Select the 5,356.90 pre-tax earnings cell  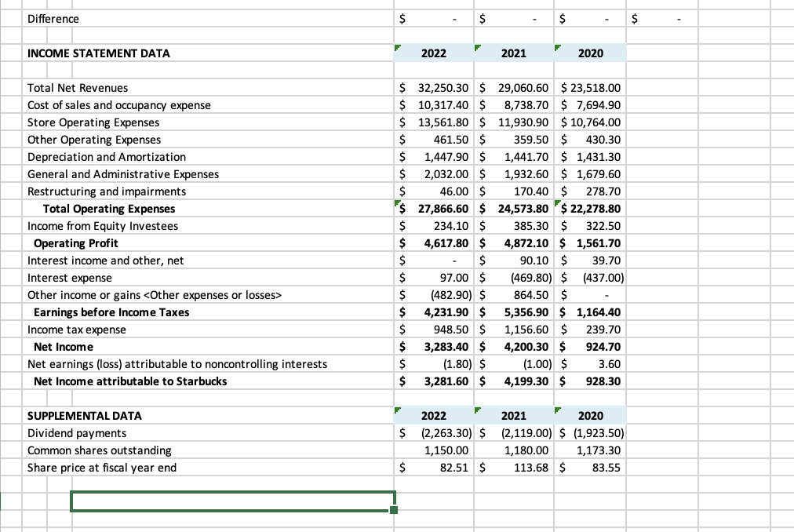[x=514, y=312]
